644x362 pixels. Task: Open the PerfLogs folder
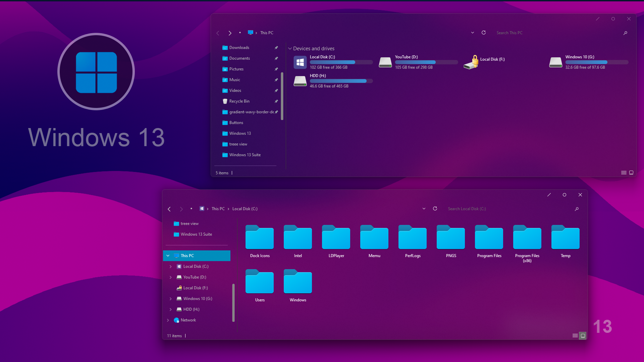pos(413,241)
